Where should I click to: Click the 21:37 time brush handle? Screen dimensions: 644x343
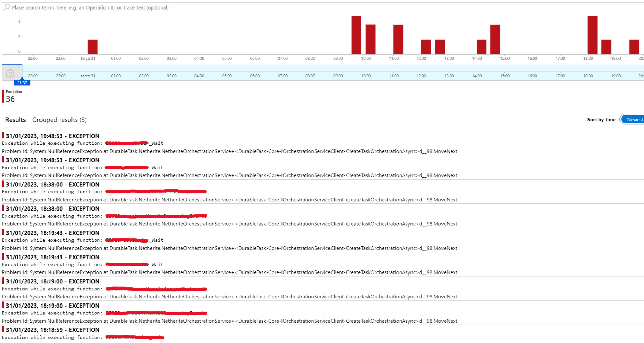[22, 82]
